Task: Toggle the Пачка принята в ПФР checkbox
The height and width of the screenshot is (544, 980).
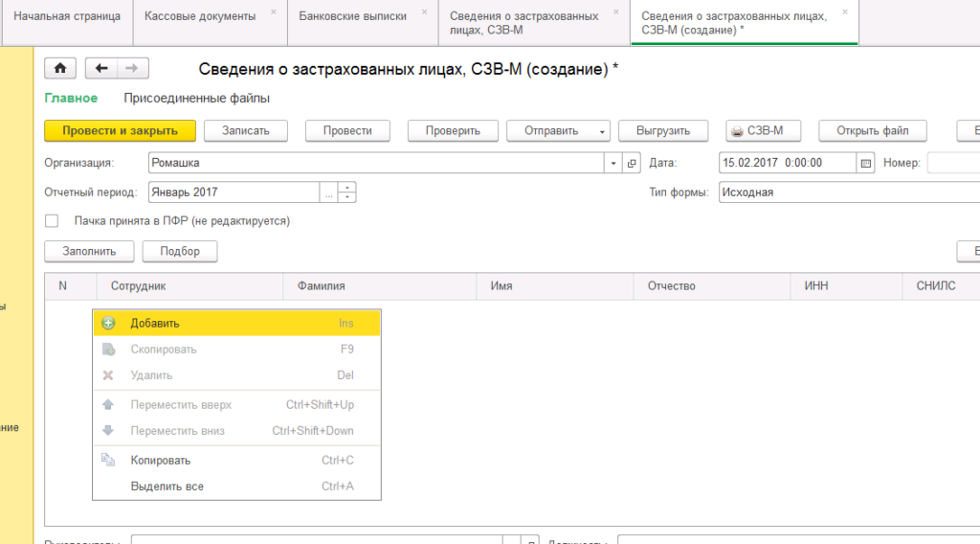Action: coord(53,221)
